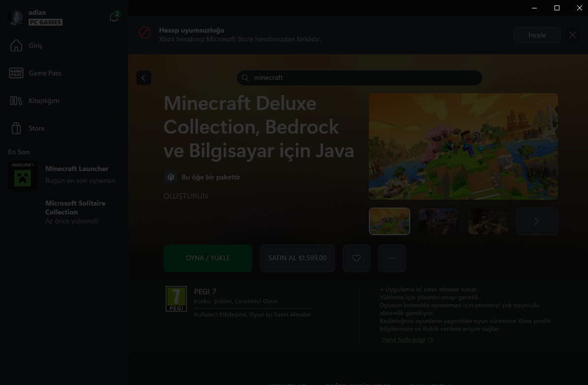Click the Minecraft Deluxe Collection title text
This screenshot has height=385, width=588.
[259, 127]
